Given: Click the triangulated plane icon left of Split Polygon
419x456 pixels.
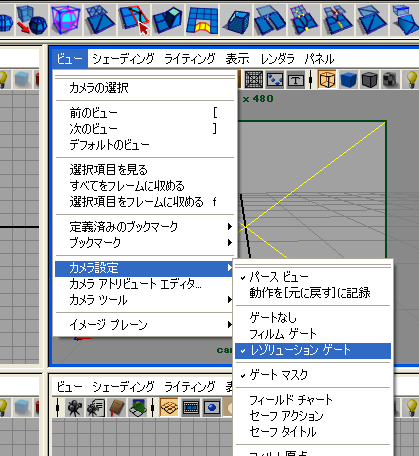Looking at the screenshot, I should tap(100, 20).
